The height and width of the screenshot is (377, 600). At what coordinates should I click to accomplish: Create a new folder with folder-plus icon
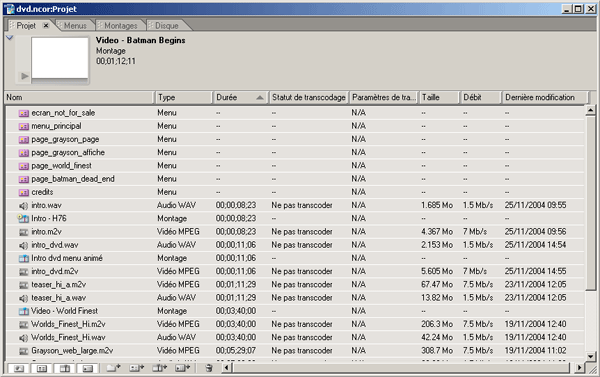(114, 368)
